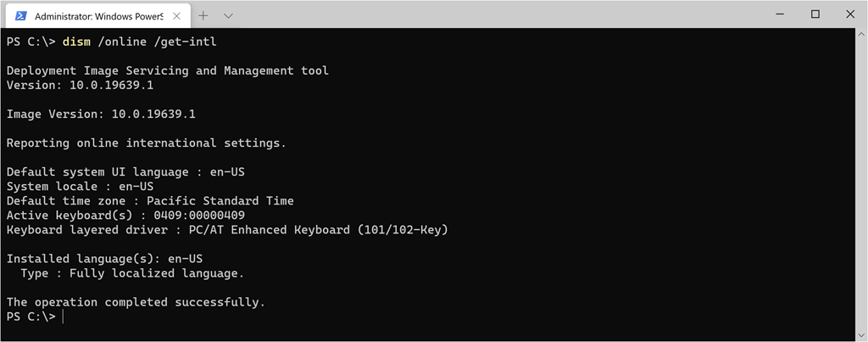Minimize the terminal window
The width and height of the screenshot is (868, 342).
(x=776, y=14)
